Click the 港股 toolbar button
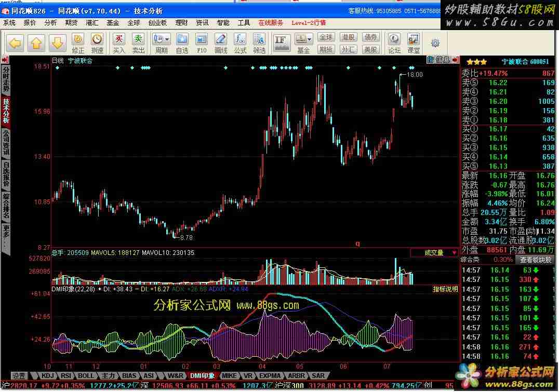 click(x=348, y=37)
